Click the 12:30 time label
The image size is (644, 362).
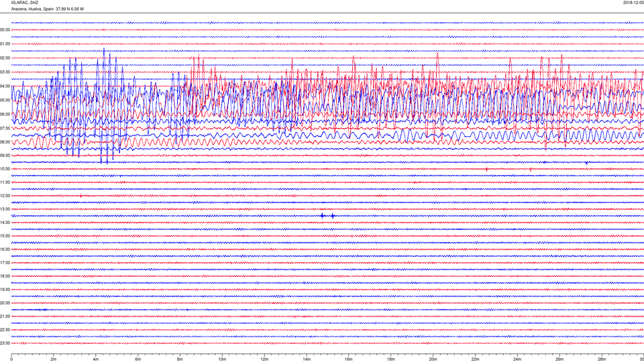tap(5, 196)
